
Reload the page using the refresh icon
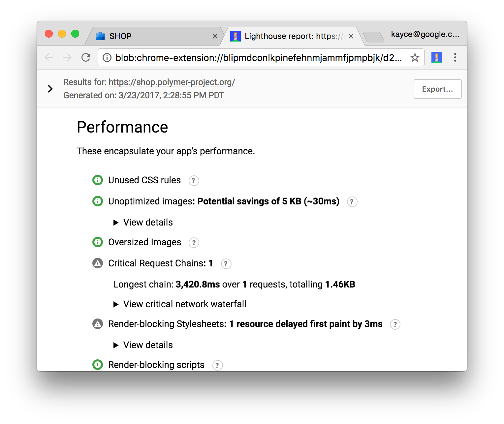86,58
